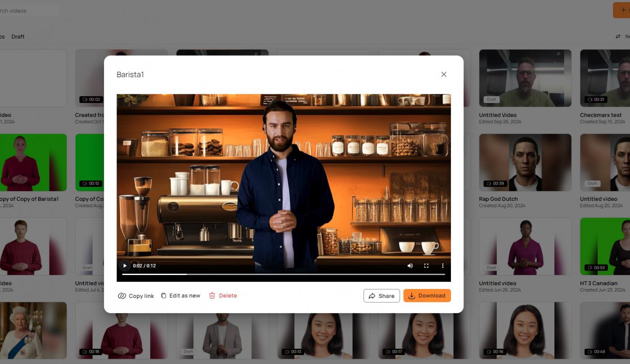
Task: Share the Barista1 video
Action: coord(382,296)
